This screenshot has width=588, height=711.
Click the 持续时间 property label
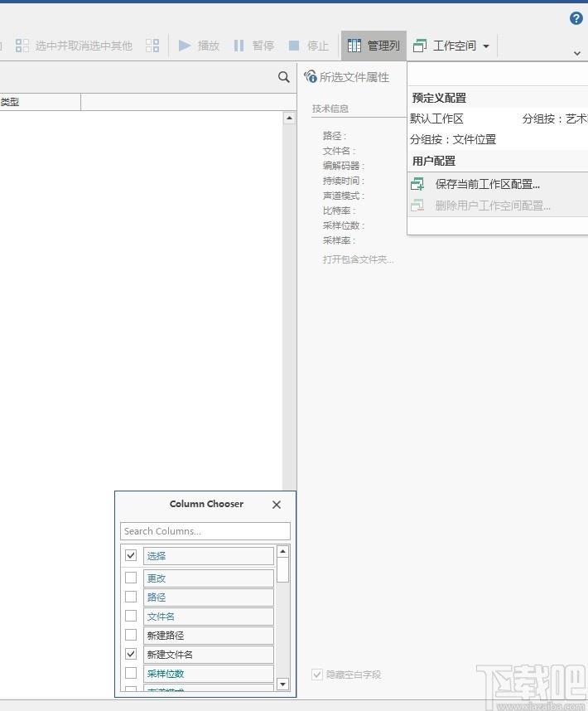[x=344, y=181]
